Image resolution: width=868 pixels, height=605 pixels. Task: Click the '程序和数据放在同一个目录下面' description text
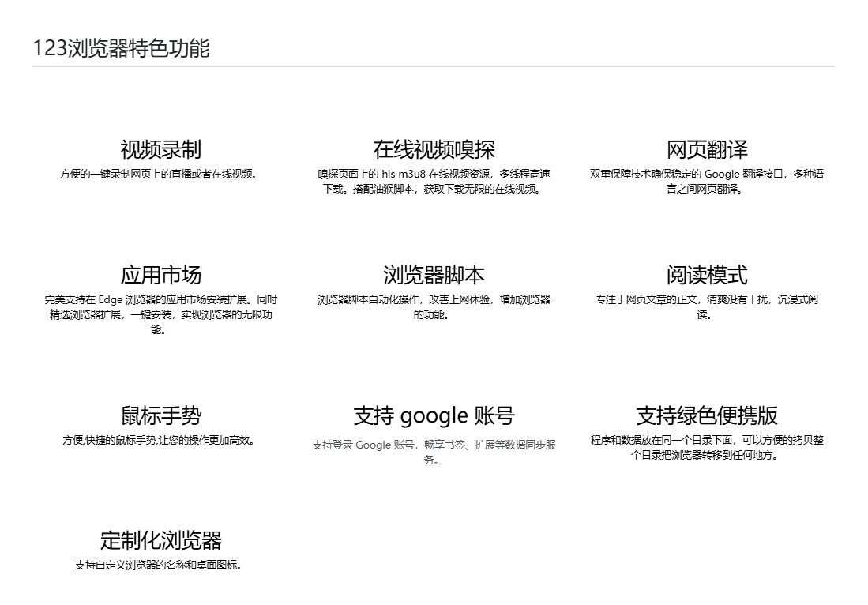(706, 448)
